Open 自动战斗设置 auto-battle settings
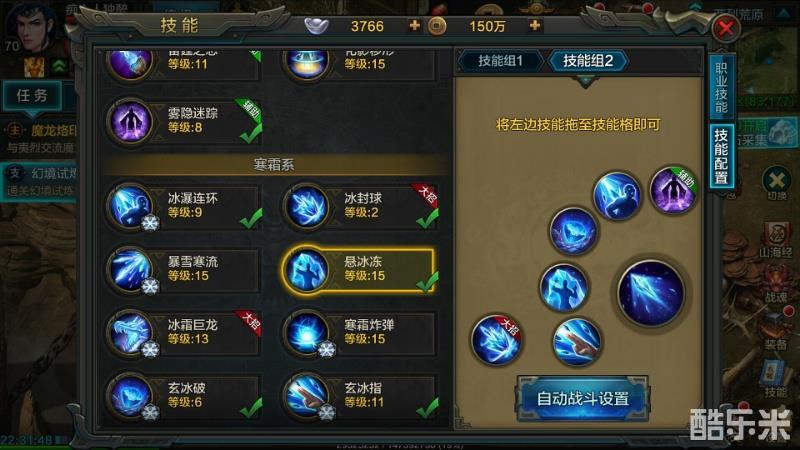The height and width of the screenshot is (450, 800). pos(583,398)
